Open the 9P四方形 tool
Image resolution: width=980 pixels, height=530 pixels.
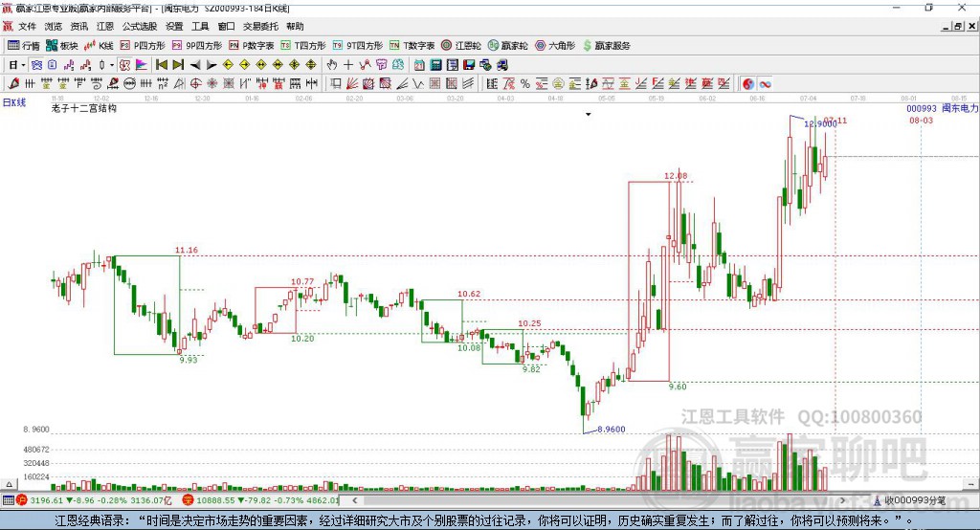click(x=197, y=46)
